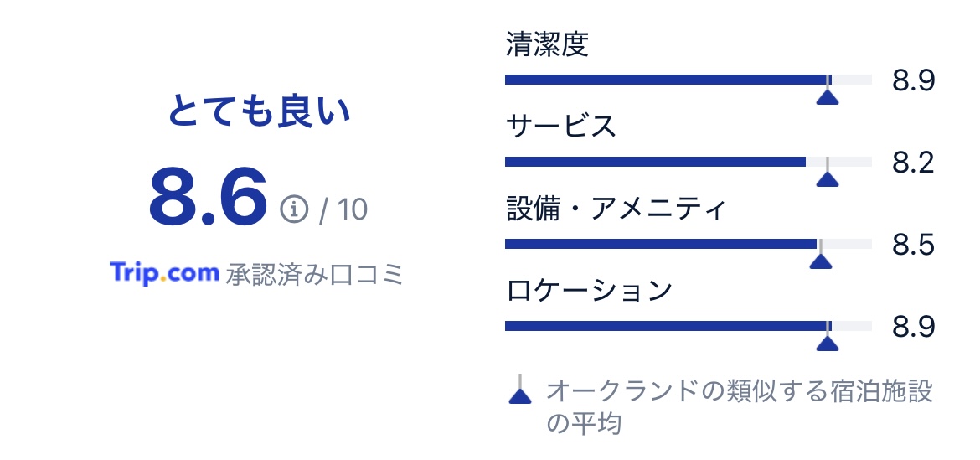Click the とても良い rating heading
Viewport: 980px width, 460px height.
(x=259, y=112)
